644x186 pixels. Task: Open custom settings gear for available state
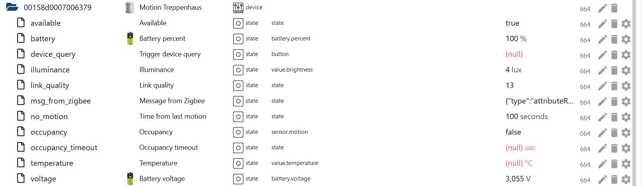click(x=626, y=24)
